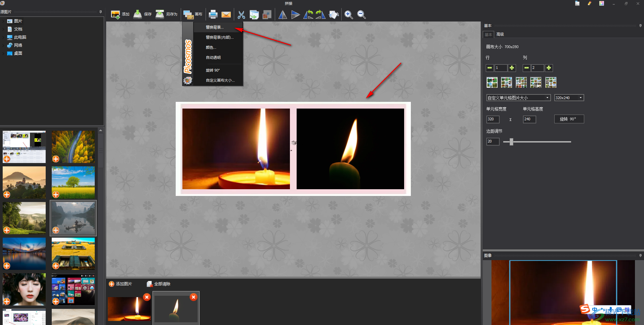Rotate image right with green arrow
The image size is (644, 325).
(x=320, y=14)
